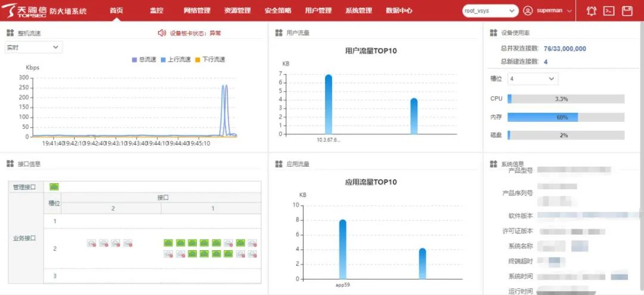
Task: Click the superman user avatar icon
Action: tap(528, 11)
